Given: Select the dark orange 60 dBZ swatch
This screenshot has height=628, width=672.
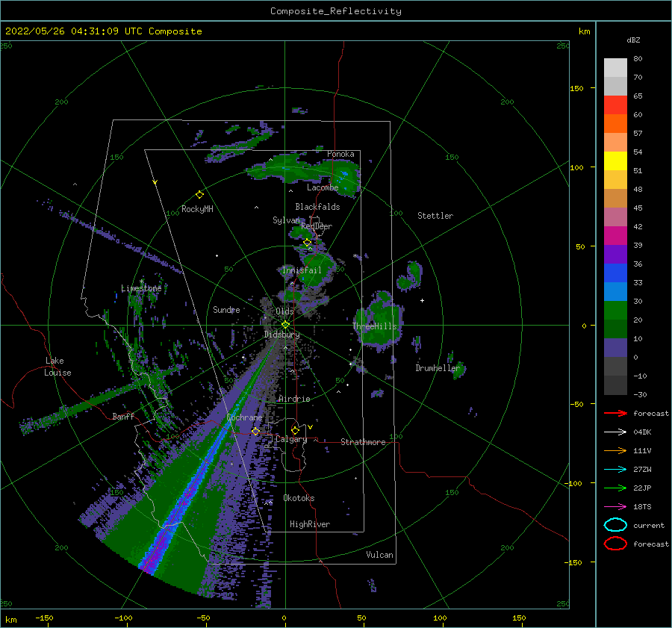Looking at the screenshot, I should pyautogui.click(x=615, y=123).
